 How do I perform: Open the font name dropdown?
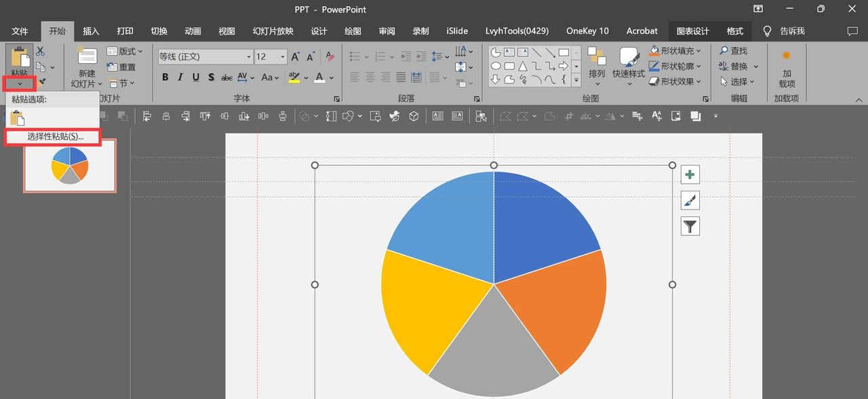[x=249, y=57]
